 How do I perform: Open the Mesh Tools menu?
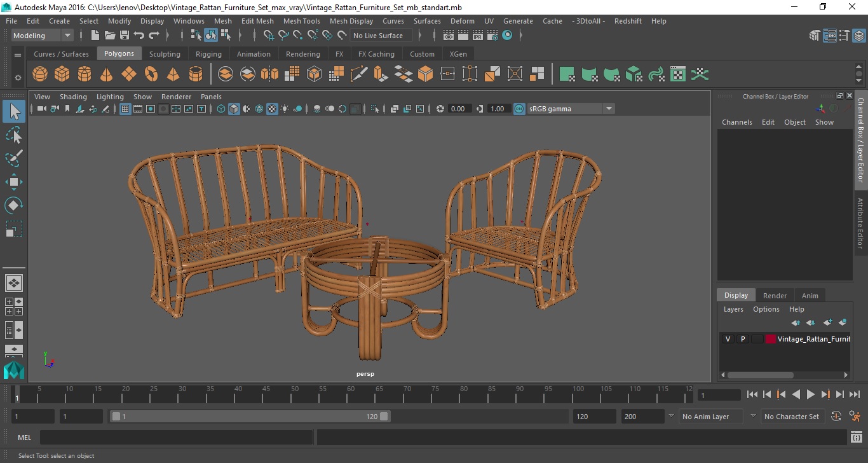[301, 21]
